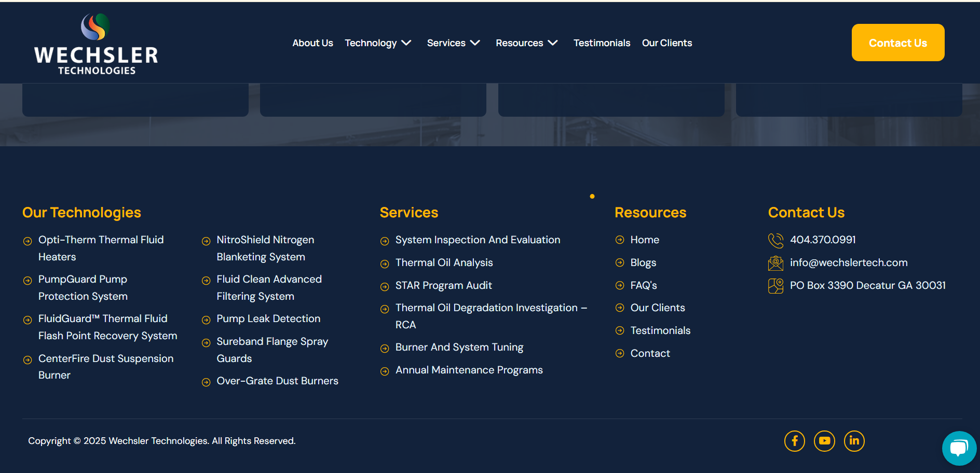Open Annual Maintenance Programs link
Image resolution: width=980 pixels, height=473 pixels.
[x=469, y=370]
